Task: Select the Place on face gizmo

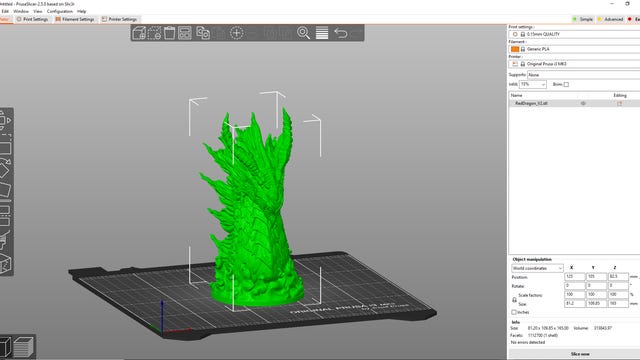Action: point(5,190)
